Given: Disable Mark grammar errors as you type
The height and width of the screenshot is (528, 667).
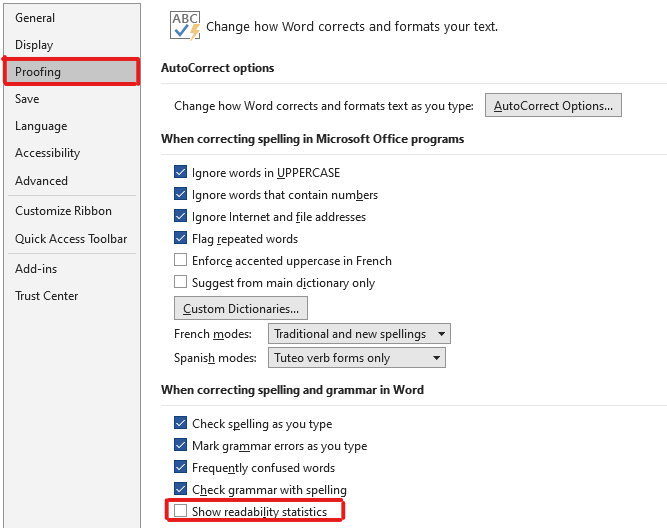Looking at the screenshot, I should (180, 445).
